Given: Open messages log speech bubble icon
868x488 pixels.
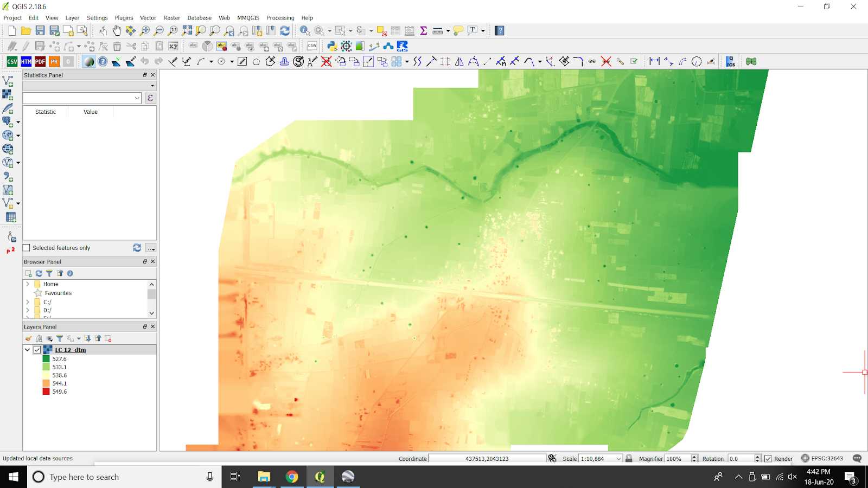Looking at the screenshot, I should point(857,458).
